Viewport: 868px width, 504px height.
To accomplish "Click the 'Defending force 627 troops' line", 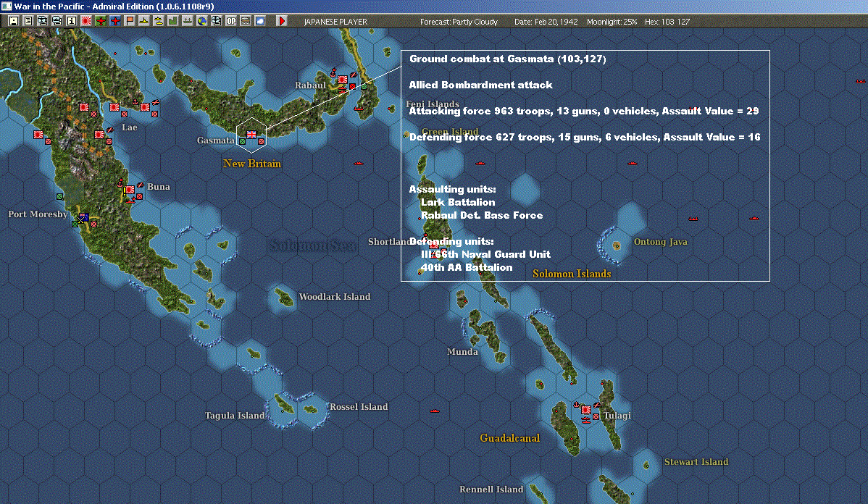I will click(585, 137).
